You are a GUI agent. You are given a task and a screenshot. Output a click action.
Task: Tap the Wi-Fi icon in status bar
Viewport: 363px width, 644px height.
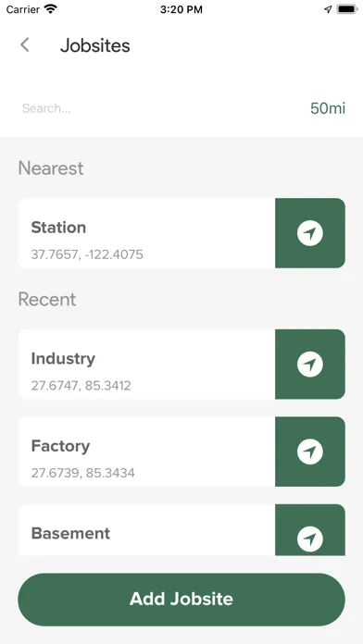click(x=51, y=9)
